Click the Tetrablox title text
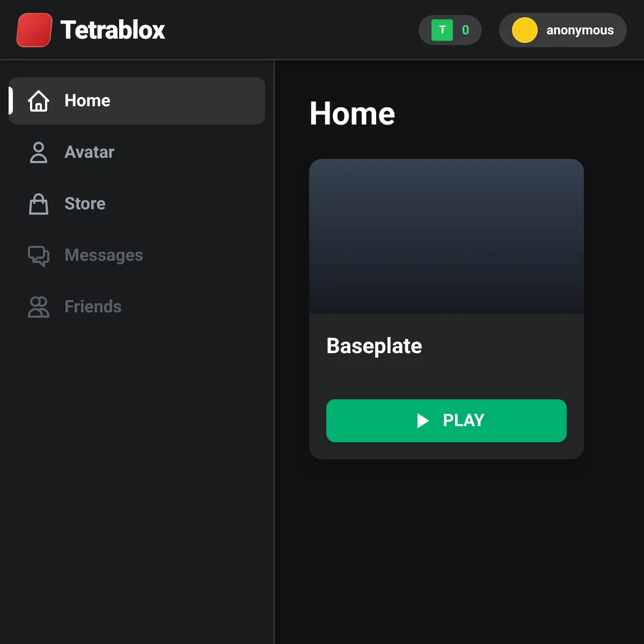Viewport: 644px width, 644px height. coord(113,30)
